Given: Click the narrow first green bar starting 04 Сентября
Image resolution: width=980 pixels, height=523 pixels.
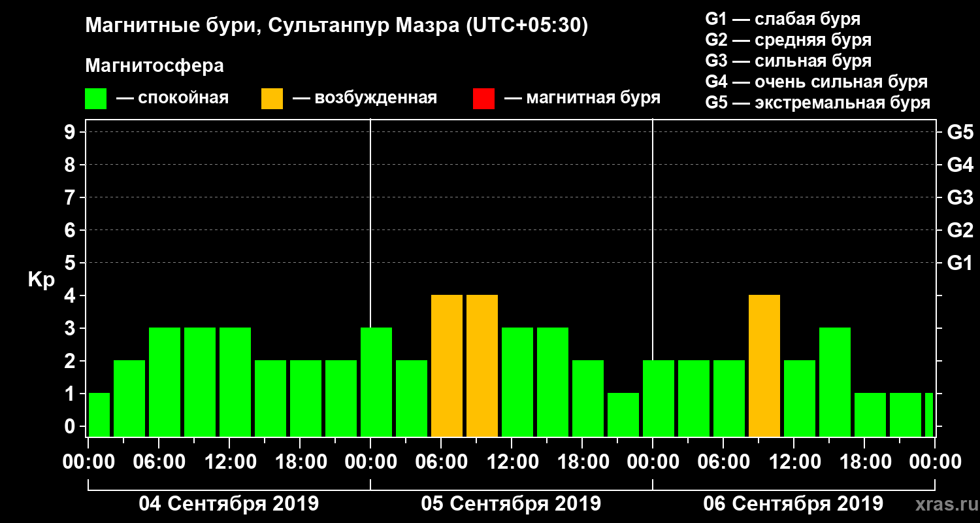Looking at the screenshot, I should click(x=99, y=414).
